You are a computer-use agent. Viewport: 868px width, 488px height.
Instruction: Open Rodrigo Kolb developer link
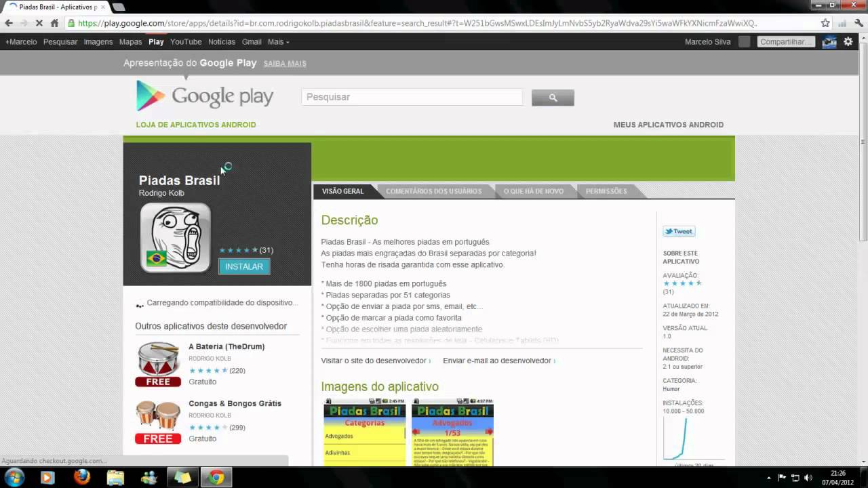[x=161, y=193]
